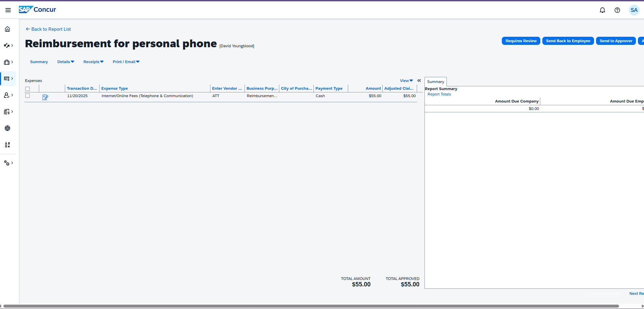This screenshot has width=644, height=309.
Task: Open the expense entry note icon
Action: point(45,97)
